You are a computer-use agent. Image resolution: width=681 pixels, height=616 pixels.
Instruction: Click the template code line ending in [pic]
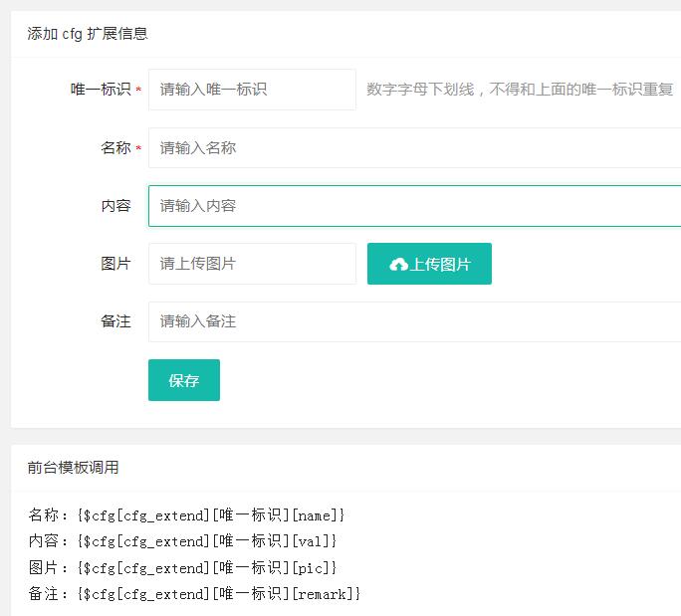point(183,567)
